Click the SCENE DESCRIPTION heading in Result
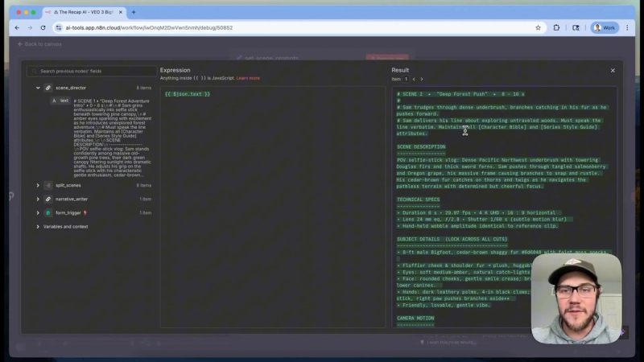 pos(420,147)
